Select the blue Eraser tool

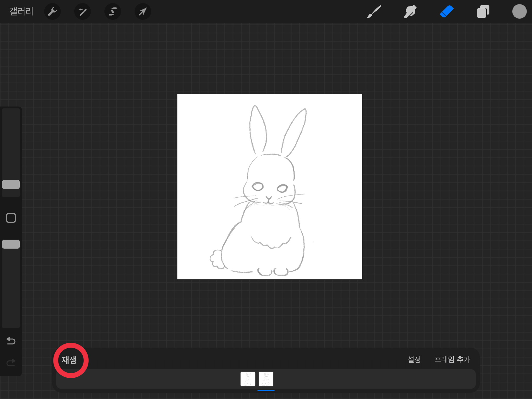click(x=447, y=11)
